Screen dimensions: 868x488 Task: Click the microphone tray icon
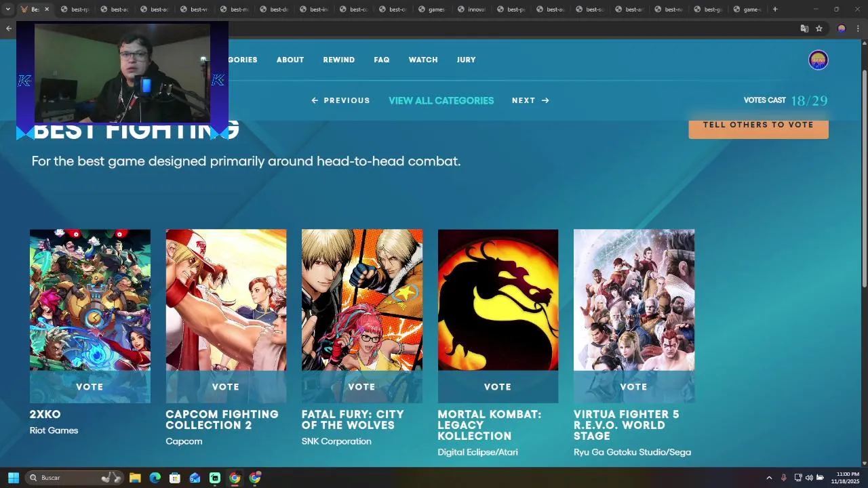pyautogui.click(x=784, y=478)
